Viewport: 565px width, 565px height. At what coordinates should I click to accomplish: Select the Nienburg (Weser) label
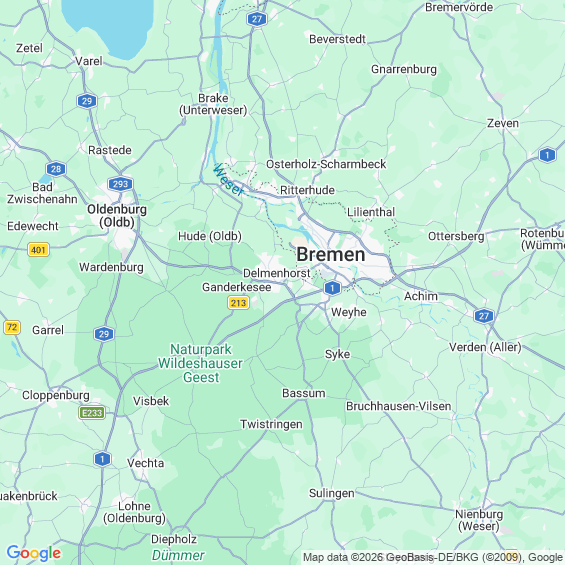click(x=479, y=520)
